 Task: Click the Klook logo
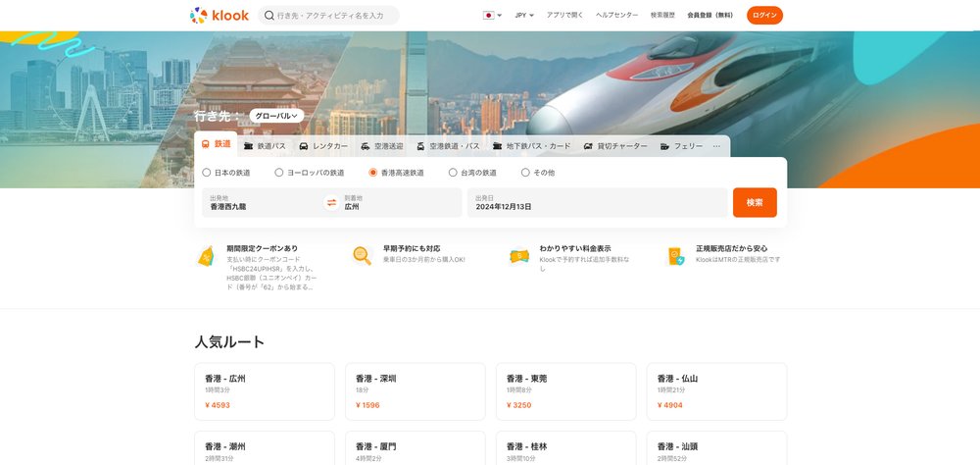pyautogui.click(x=220, y=15)
